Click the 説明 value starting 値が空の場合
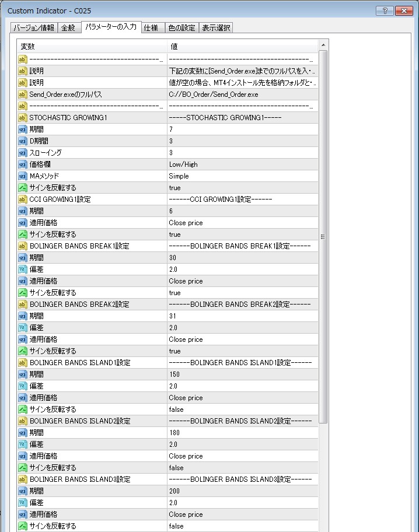Viewport: 419px width, 532px height. tap(243, 83)
